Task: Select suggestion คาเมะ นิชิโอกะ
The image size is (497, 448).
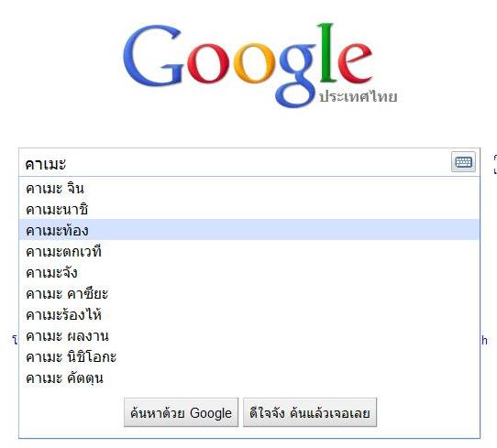Action: (x=249, y=356)
